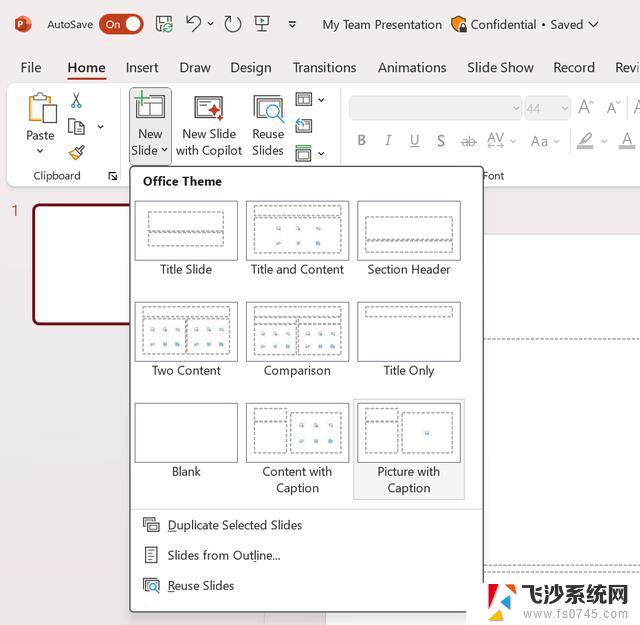Click the Reuse Slides ribbon button
Viewport: 640px width, 625px height.
(x=268, y=126)
